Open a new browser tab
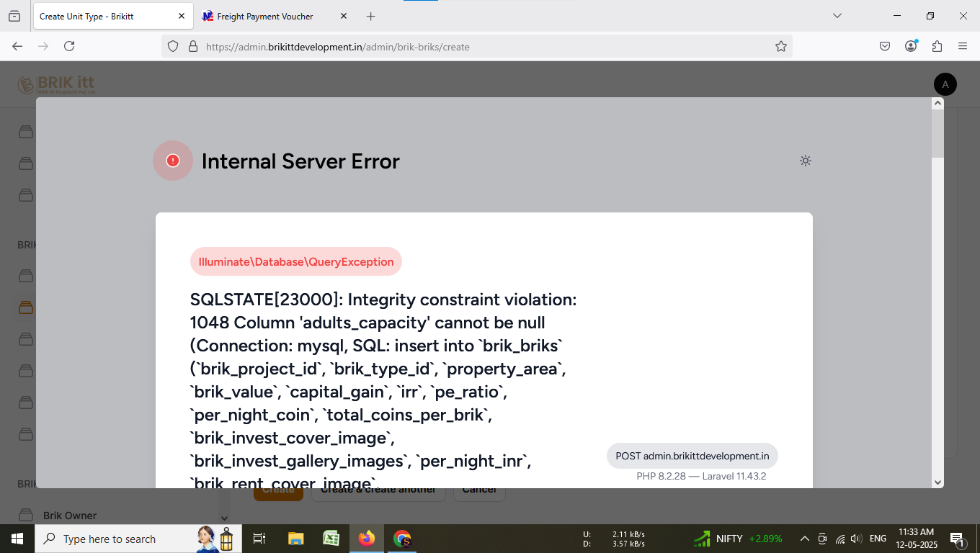This screenshot has width=980, height=553. pos(370,16)
